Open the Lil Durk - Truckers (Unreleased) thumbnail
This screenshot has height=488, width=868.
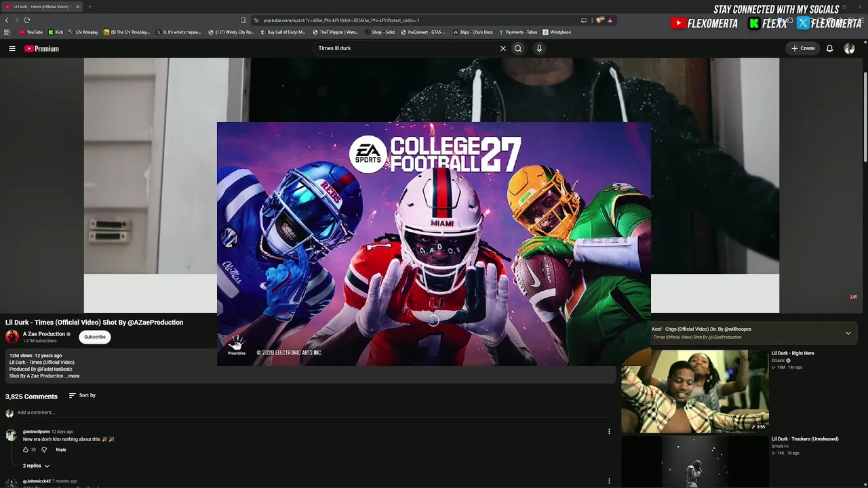[x=695, y=462]
